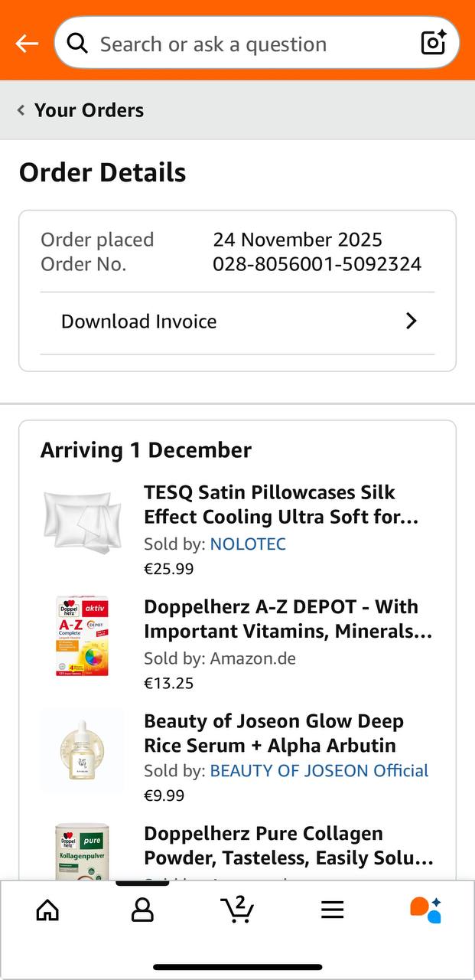Screen dimensions: 475x980
Task: Tap the Beauty of Joseon serum image
Action: click(82, 750)
